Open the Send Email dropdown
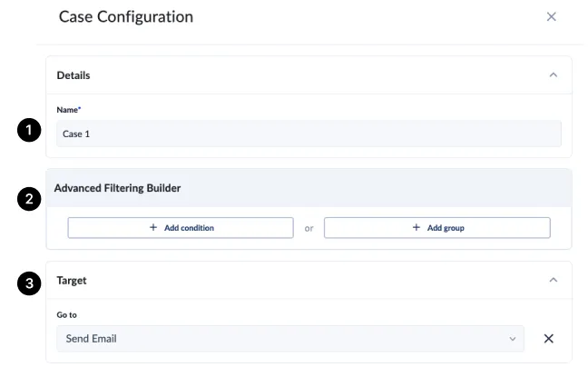Viewport: 588px width, 377px height. pyautogui.click(x=281, y=339)
